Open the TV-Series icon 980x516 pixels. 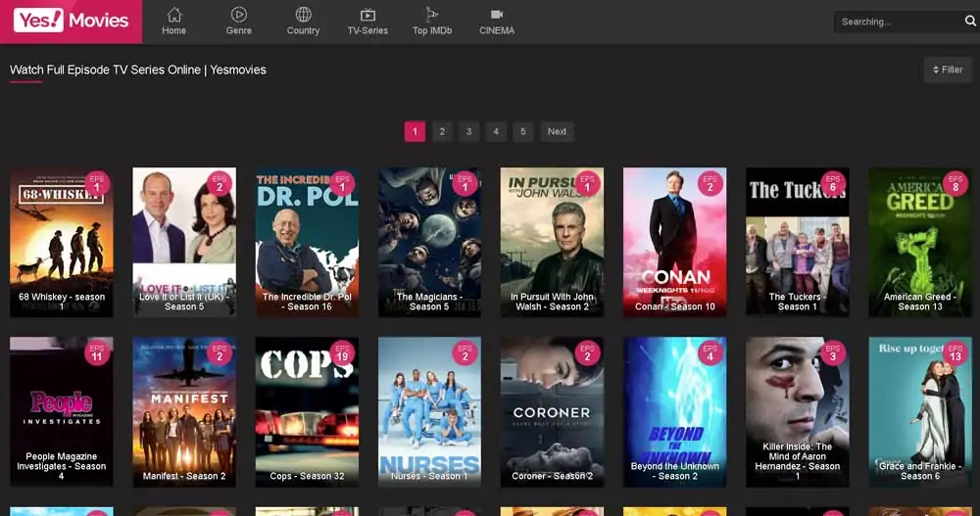coord(367,15)
